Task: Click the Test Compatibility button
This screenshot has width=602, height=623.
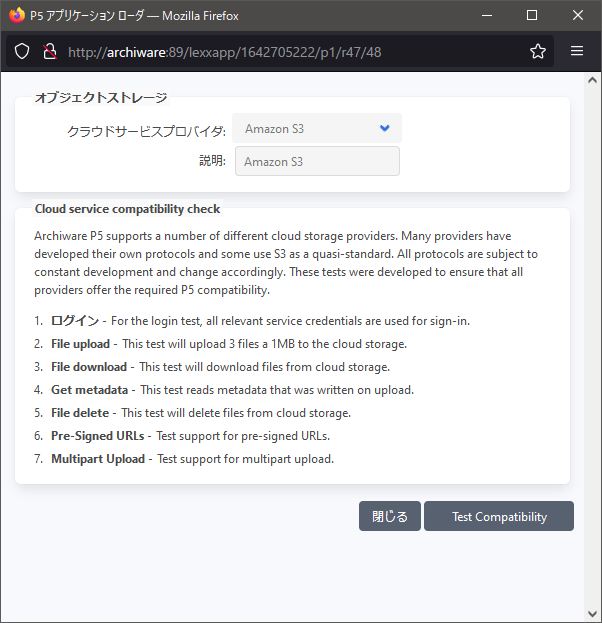Action: pyautogui.click(x=499, y=516)
